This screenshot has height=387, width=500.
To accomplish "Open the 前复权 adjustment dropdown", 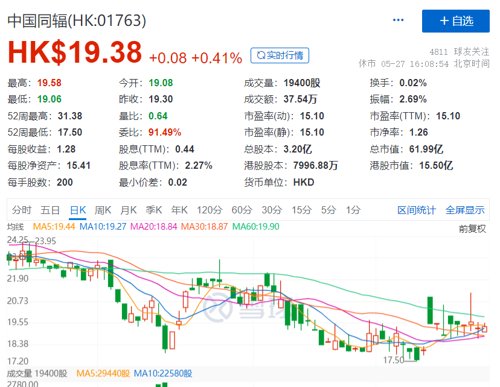I will (x=472, y=229).
